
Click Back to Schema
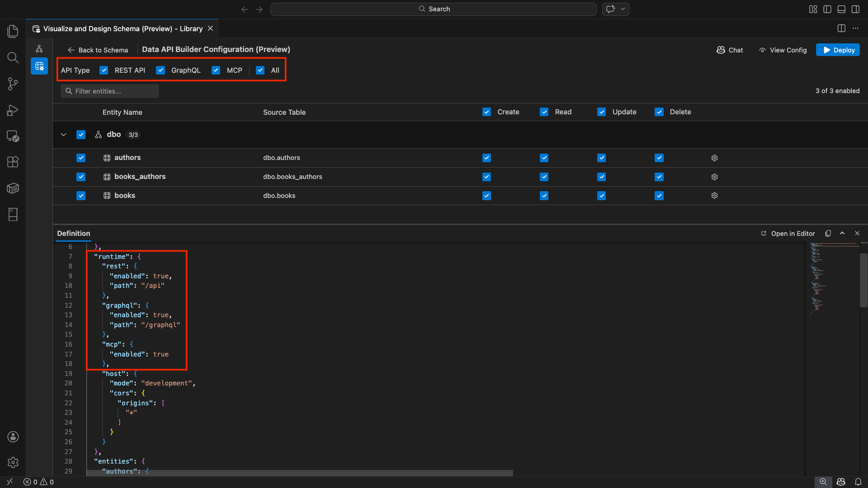(x=98, y=50)
